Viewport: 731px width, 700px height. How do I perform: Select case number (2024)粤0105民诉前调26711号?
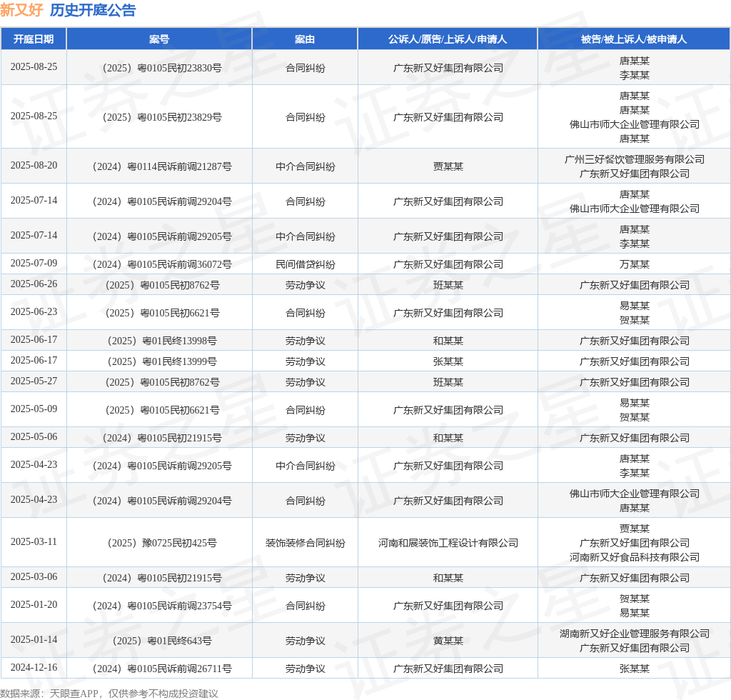click(162, 669)
